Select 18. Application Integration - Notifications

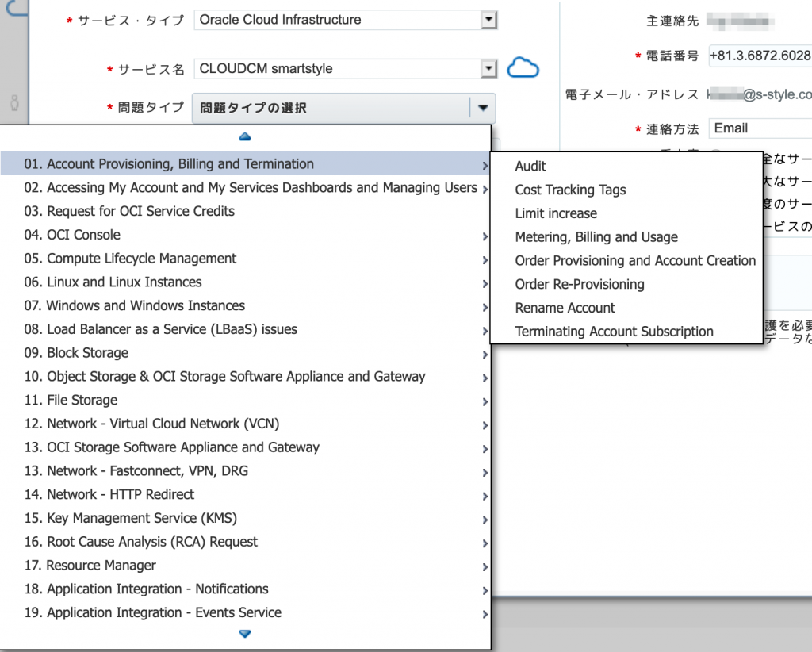tap(246, 589)
